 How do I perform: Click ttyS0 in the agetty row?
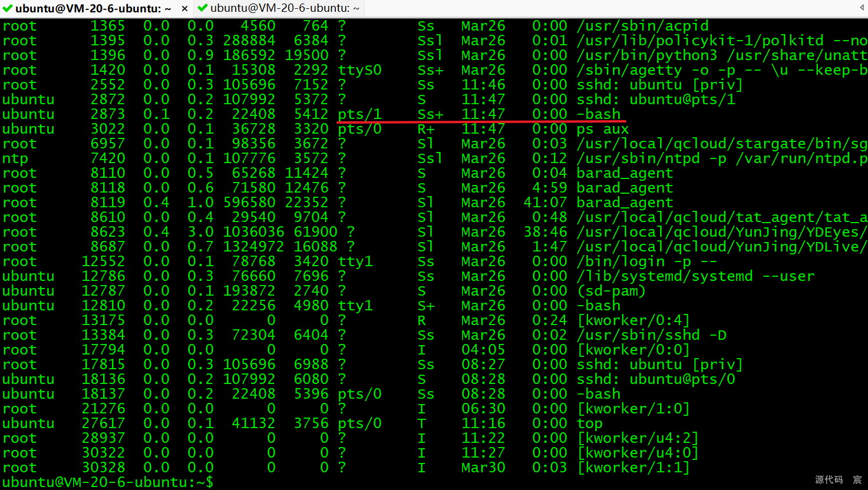coord(360,70)
